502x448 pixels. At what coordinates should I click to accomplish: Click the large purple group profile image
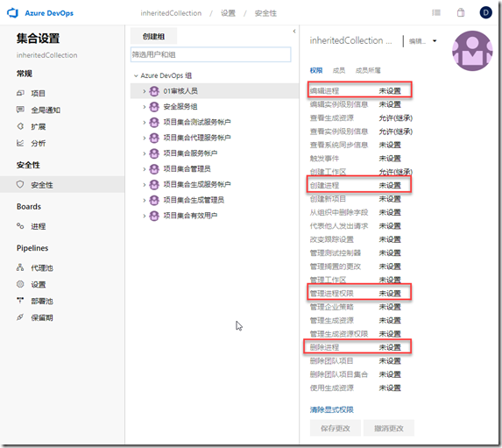472,51
